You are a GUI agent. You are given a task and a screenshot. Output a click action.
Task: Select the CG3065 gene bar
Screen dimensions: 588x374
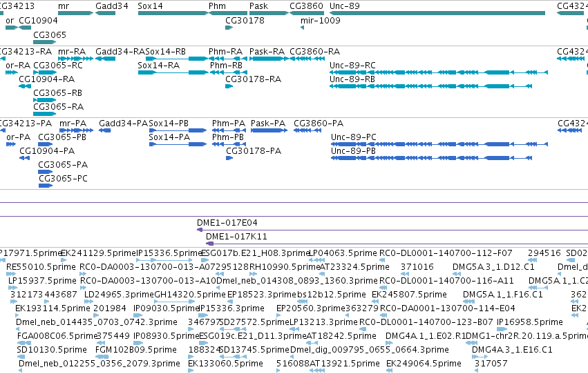(x=45, y=41)
